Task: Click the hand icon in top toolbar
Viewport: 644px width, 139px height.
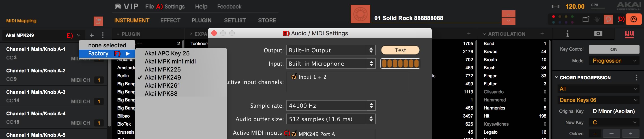Action: [x=597, y=19]
